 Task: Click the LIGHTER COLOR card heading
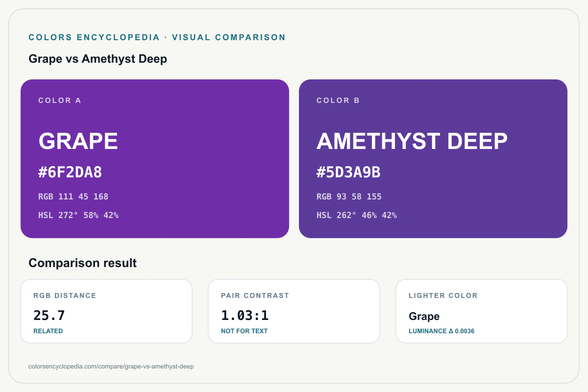tap(443, 295)
